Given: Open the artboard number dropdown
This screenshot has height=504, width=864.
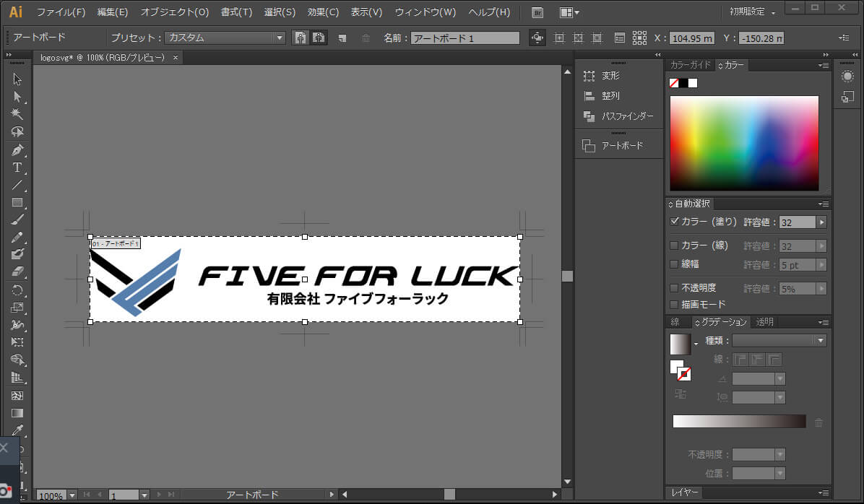Looking at the screenshot, I should (144, 495).
